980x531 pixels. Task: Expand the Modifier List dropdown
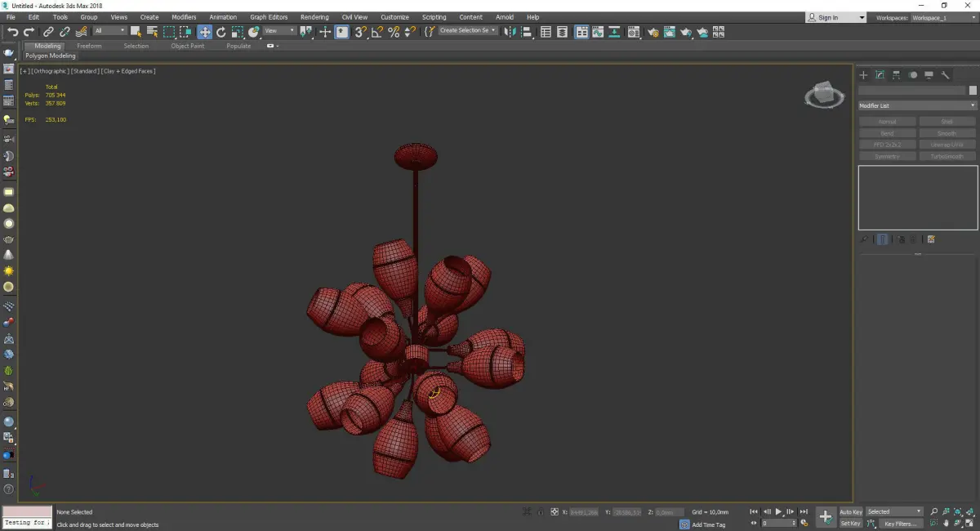click(917, 105)
